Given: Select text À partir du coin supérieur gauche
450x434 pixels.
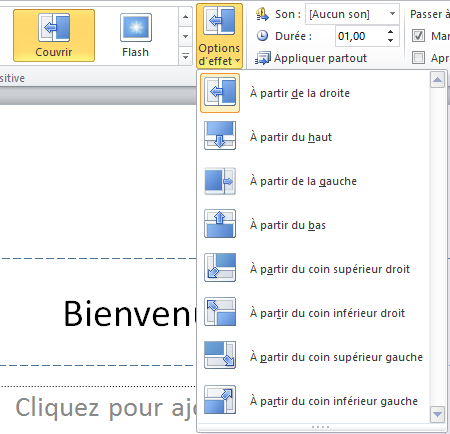Looking at the screenshot, I should point(336,357).
